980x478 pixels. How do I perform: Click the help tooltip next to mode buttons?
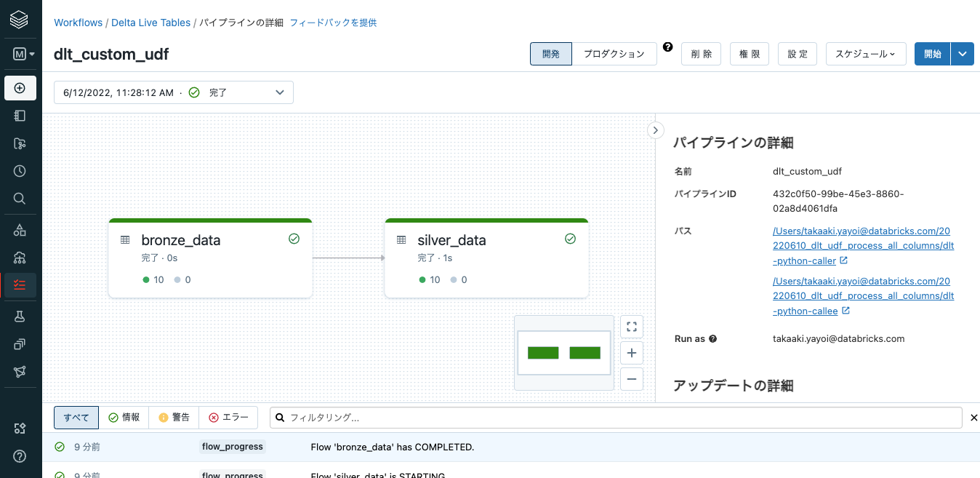[667, 47]
